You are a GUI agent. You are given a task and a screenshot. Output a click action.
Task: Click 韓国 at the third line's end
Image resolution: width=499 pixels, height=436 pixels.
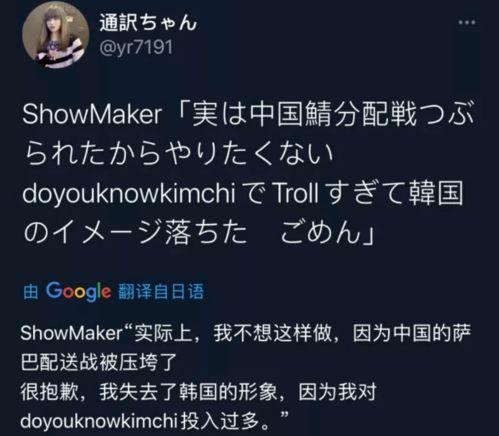click(x=436, y=193)
